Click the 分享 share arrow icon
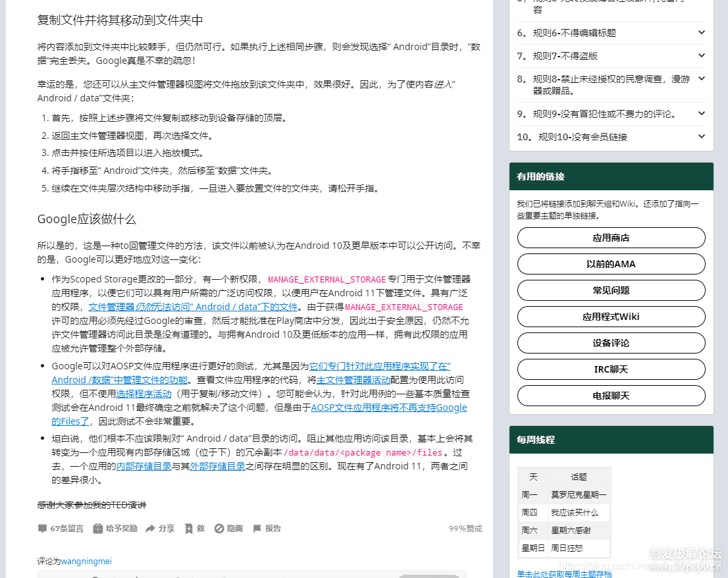 tap(151, 529)
